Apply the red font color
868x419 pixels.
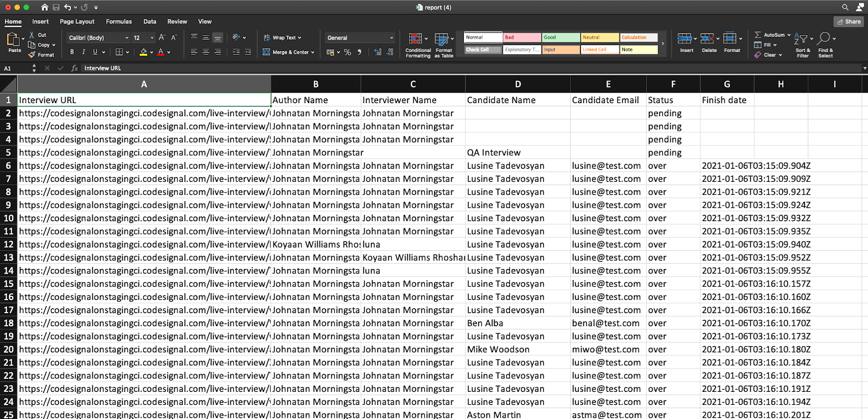coord(161,52)
